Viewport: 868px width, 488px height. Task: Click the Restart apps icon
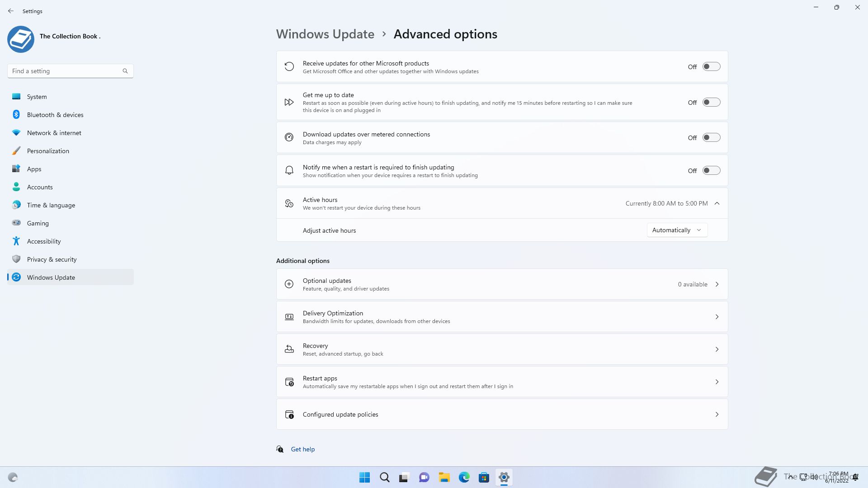click(x=289, y=382)
